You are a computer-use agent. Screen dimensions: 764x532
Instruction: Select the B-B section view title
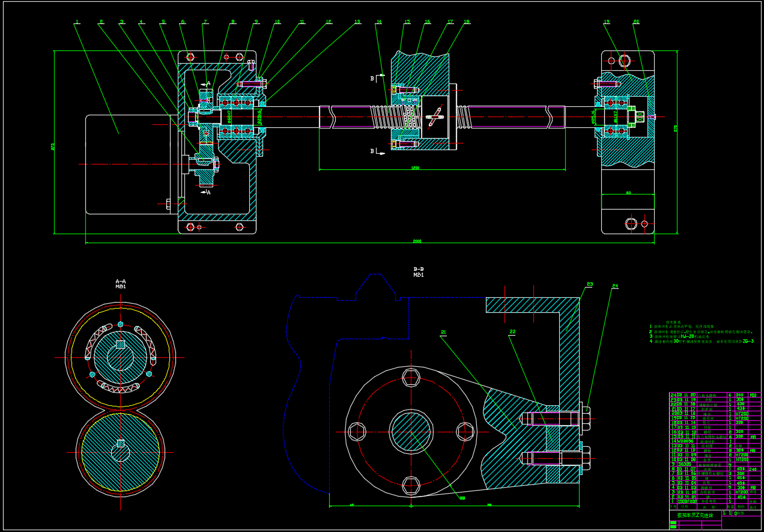419,269
